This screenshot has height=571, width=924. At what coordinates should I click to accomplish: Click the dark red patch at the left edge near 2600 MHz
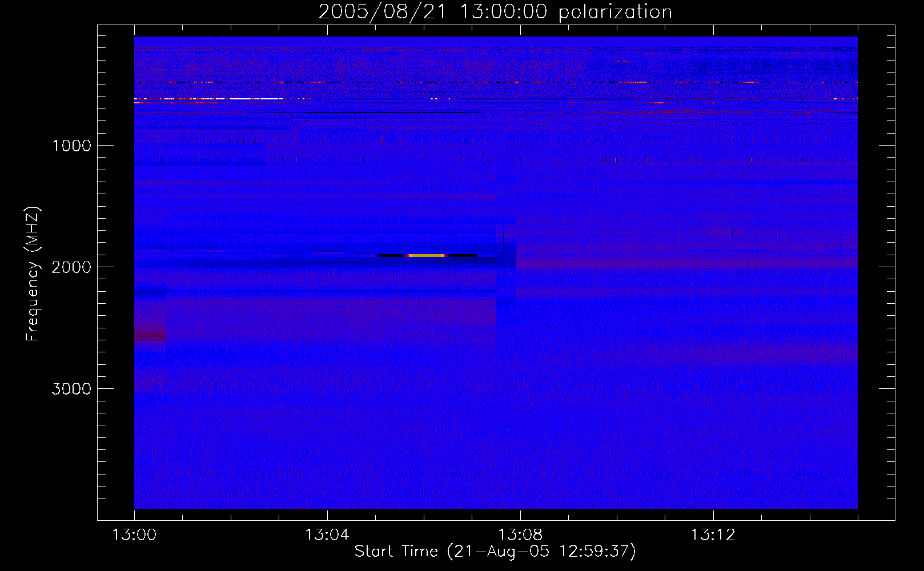[x=150, y=337]
